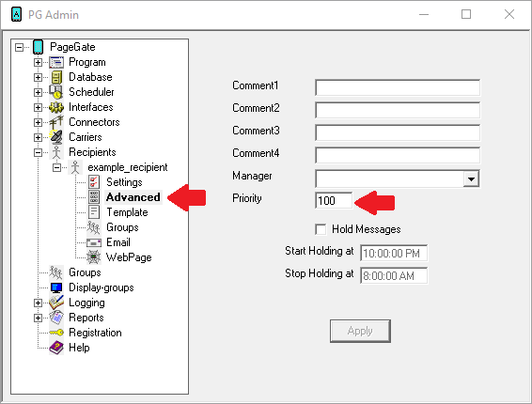Click the Connectors telephone pole icon
532x404 pixels.
point(56,122)
